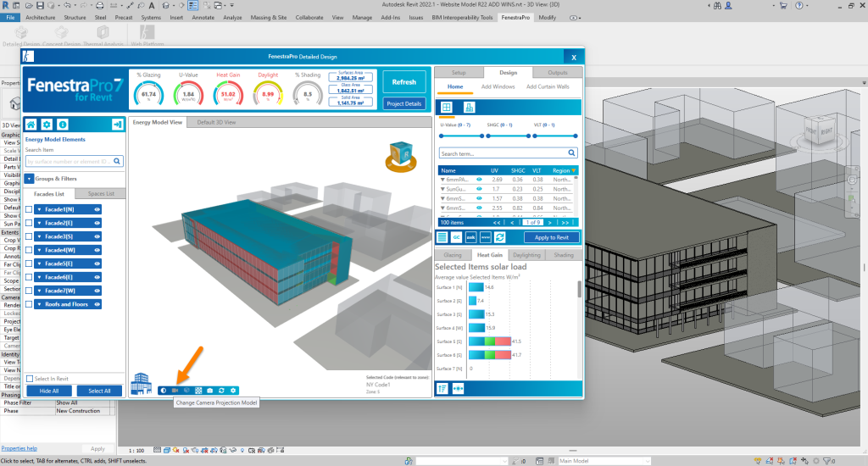Toggle visibility eye of Facade7[W]
868x466 pixels.
pos(97,291)
